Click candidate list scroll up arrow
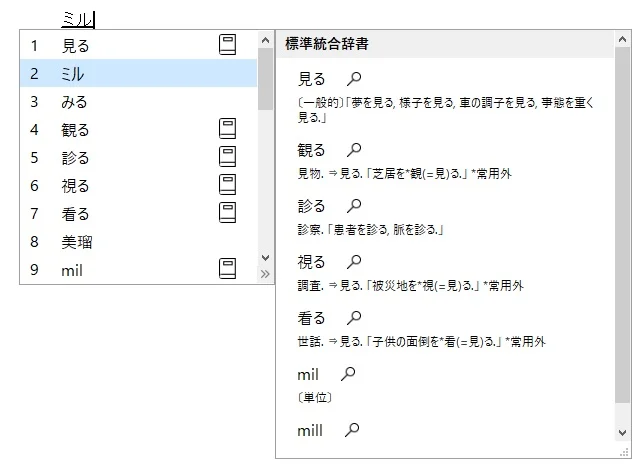Viewport: 640px width, 470px height. click(x=265, y=40)
